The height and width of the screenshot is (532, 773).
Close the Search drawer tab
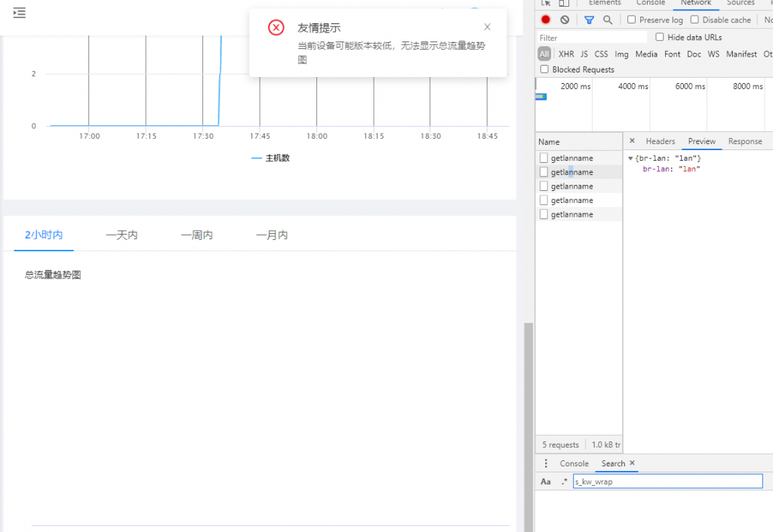[632, 463]
